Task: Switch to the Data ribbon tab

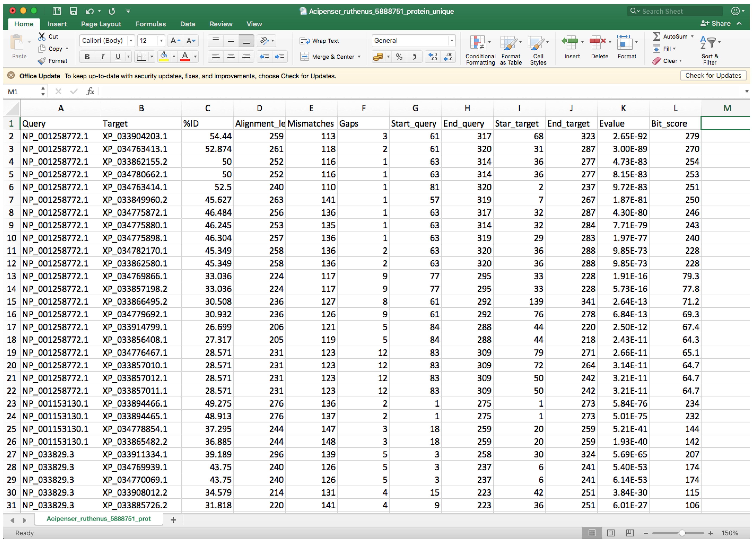Action: [187, 24]
